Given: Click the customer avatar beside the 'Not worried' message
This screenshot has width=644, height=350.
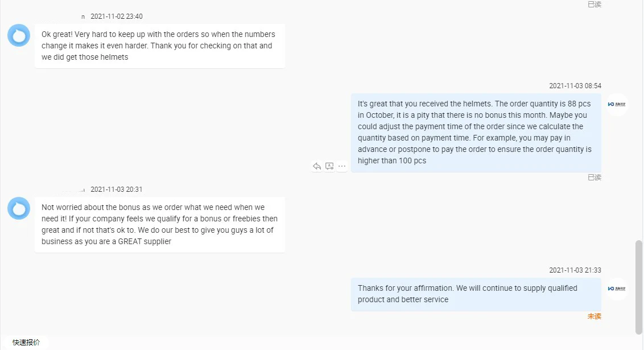Looking at the screenshot, I should pyautogui.click(x=19, y=208).
